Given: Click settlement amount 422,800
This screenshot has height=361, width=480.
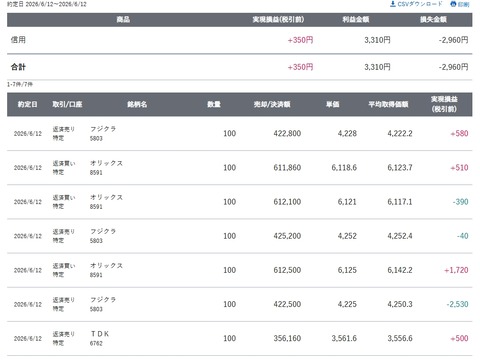Looking at the screenshot, I should click(287, 134).
